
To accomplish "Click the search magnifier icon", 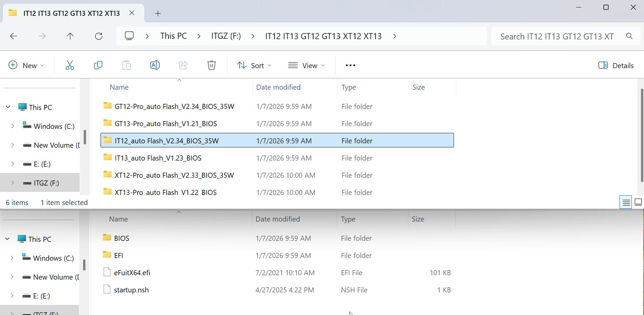I will (x=629, y=36).
